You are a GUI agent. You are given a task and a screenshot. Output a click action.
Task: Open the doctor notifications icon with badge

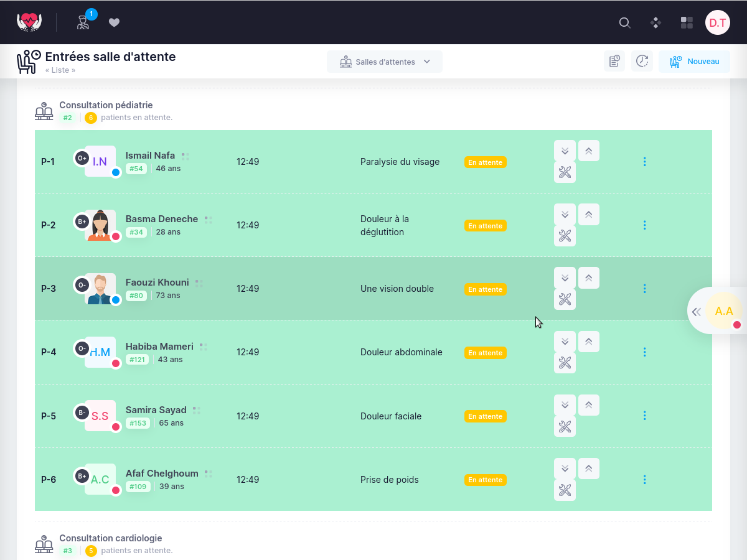click(83, 22)
